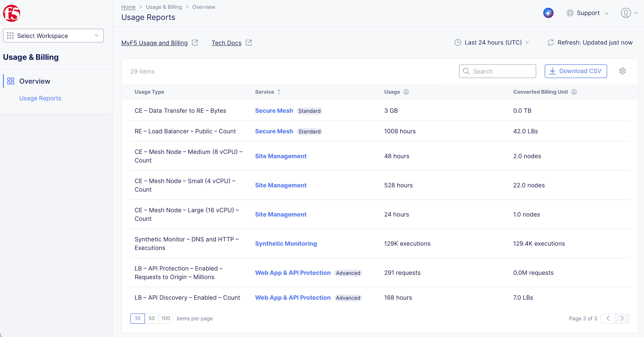
Task: Open the user account avatar icon
Action: point(626,13)
